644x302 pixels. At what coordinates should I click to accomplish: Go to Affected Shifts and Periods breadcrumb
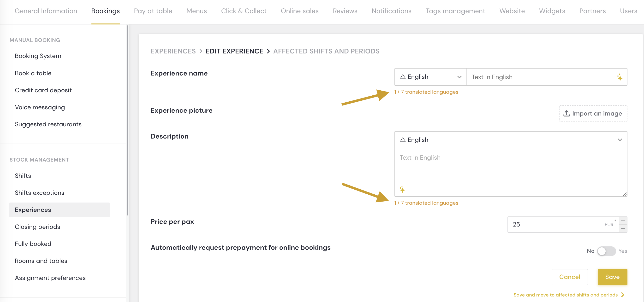[326, 51]
